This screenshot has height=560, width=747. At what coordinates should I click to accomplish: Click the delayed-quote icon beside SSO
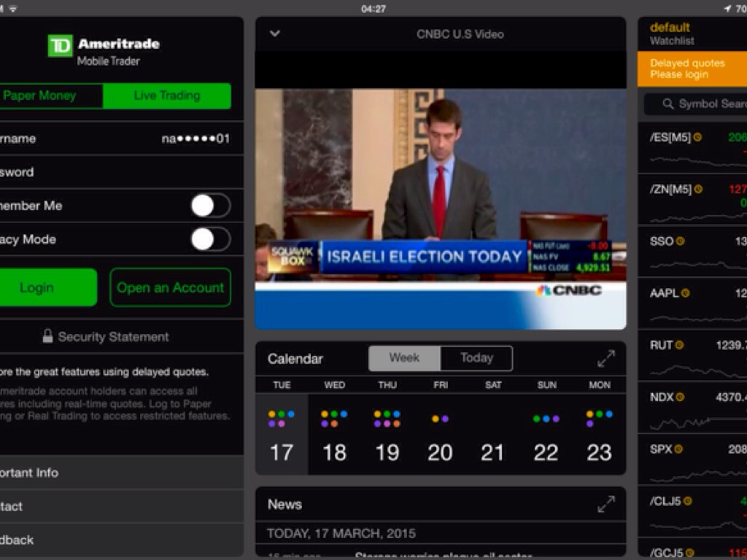click(680, 241)
